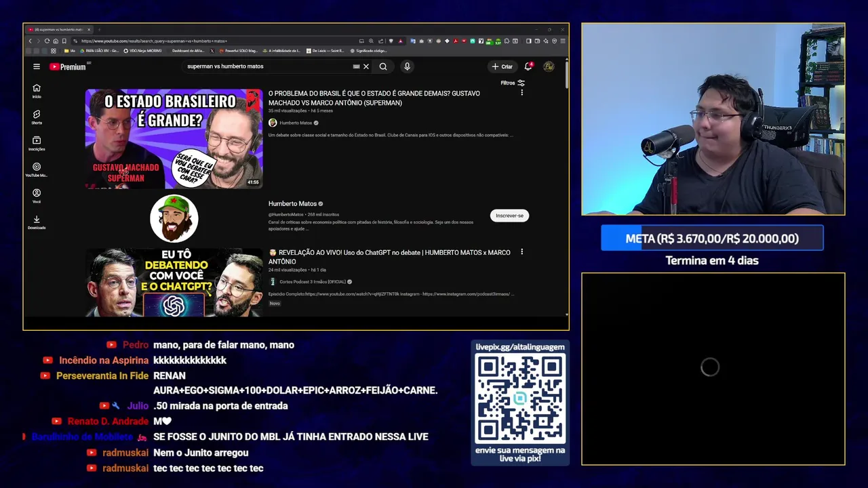Open the Filtros search filter panel

[x=513, y=83]
